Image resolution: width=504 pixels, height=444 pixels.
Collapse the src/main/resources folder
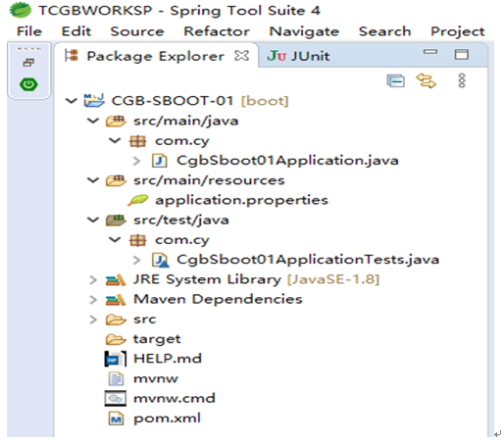coord(93,180)
